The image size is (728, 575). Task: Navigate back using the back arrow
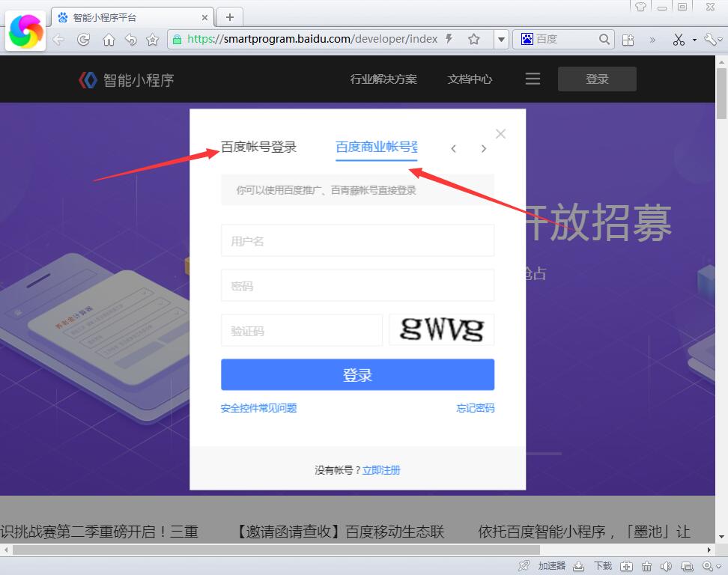point(58,38)
